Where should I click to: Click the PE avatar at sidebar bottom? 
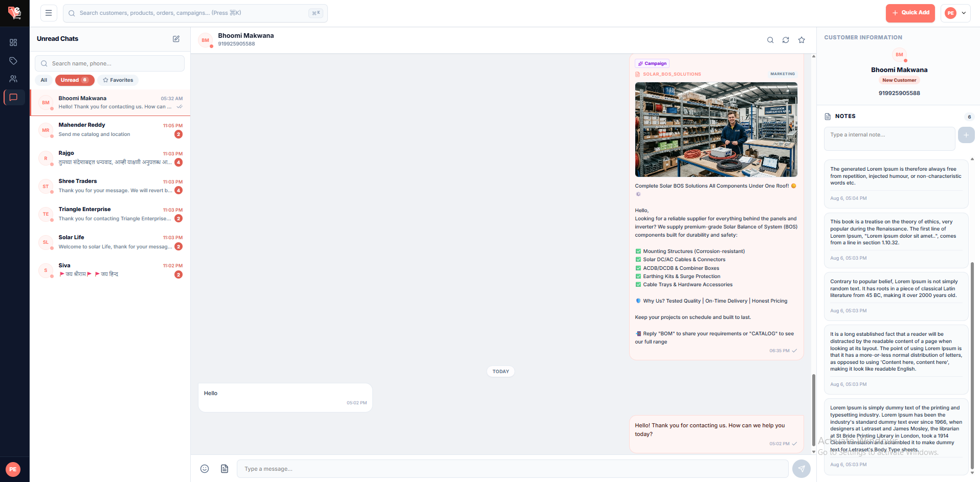13,469
